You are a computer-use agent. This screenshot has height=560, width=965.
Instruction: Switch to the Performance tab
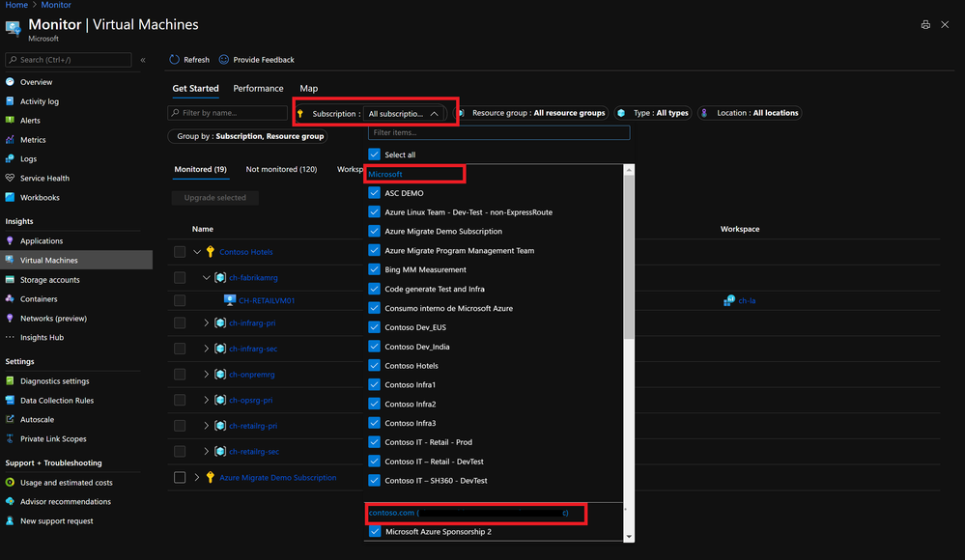(x=259, y=89)
